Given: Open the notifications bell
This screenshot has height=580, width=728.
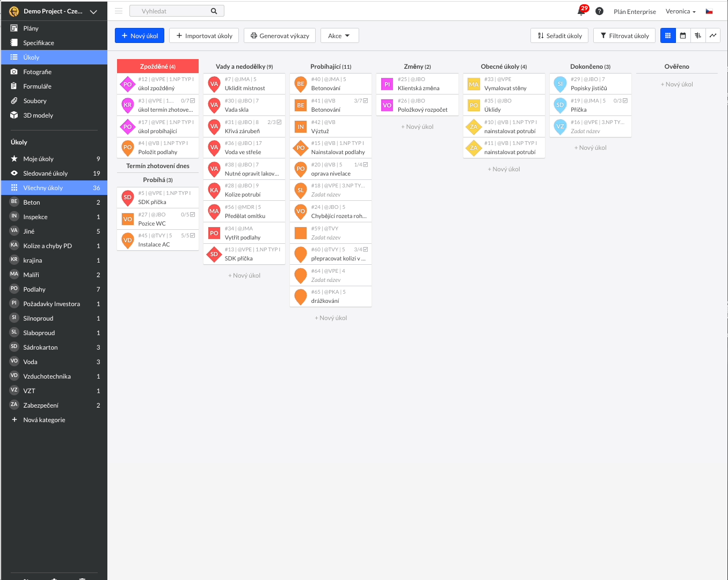Looking at the screenshot, I should click(581, 11).
